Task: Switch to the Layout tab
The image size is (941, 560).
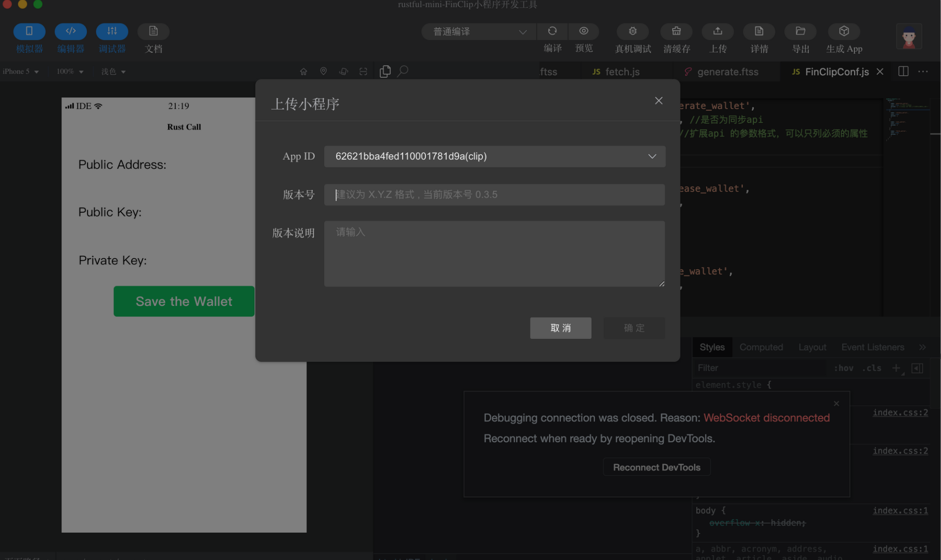Action: click(812, 347)
